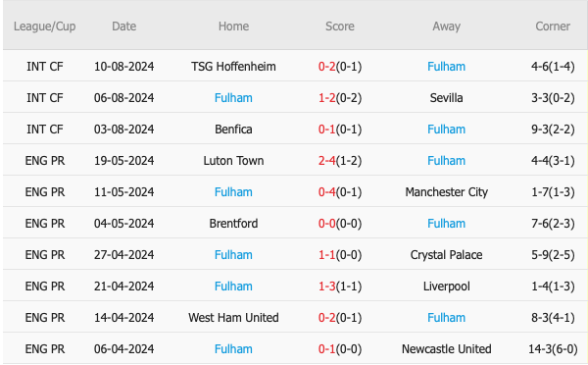Open Liverpool team from the 21-04-2024 row
This screenshot has height=365, width=588.
click(446, 287)
